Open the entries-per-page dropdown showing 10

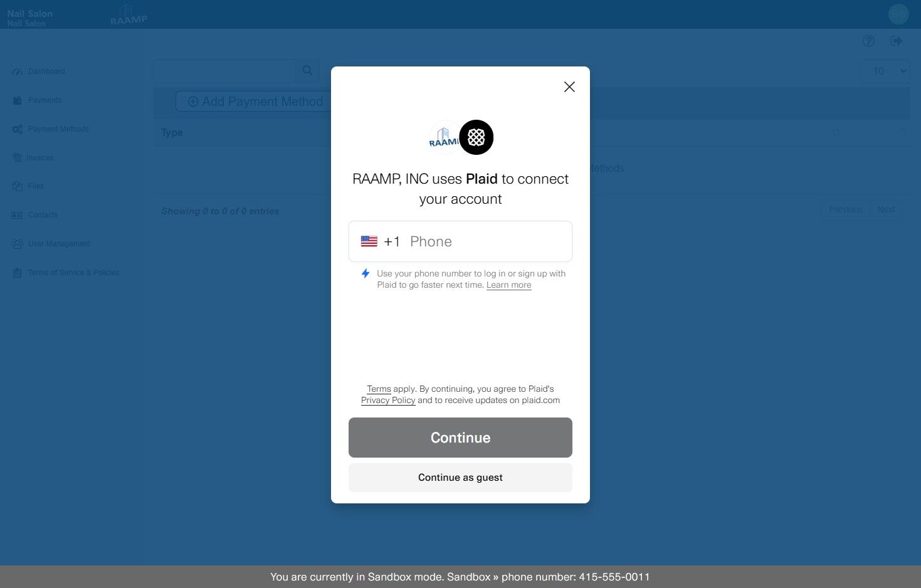[885, 71]
